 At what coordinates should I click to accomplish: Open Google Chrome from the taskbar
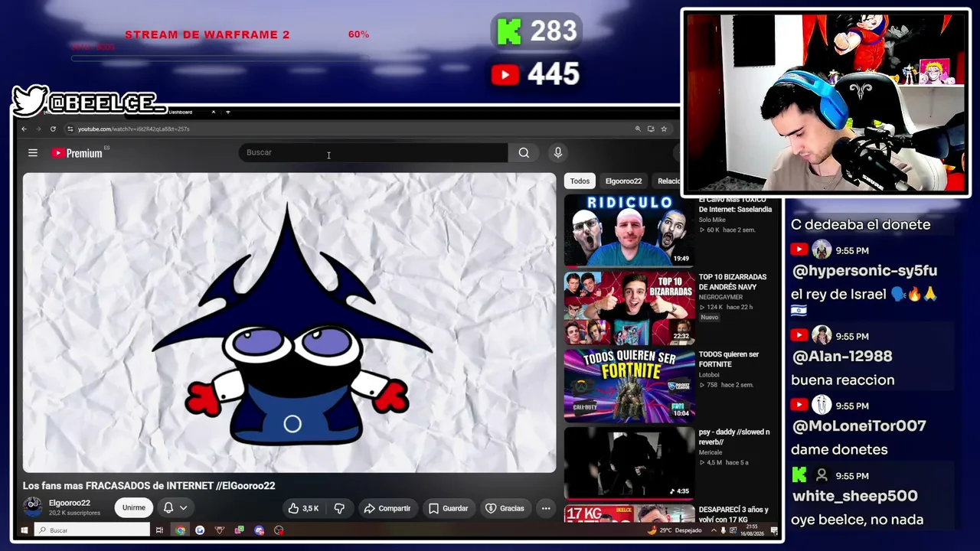(180, 530)
